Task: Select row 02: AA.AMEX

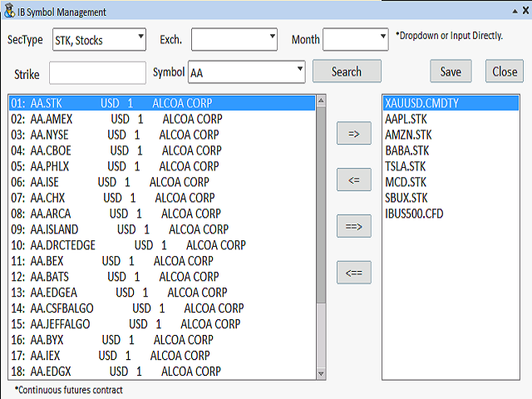Action: [162, 119]
